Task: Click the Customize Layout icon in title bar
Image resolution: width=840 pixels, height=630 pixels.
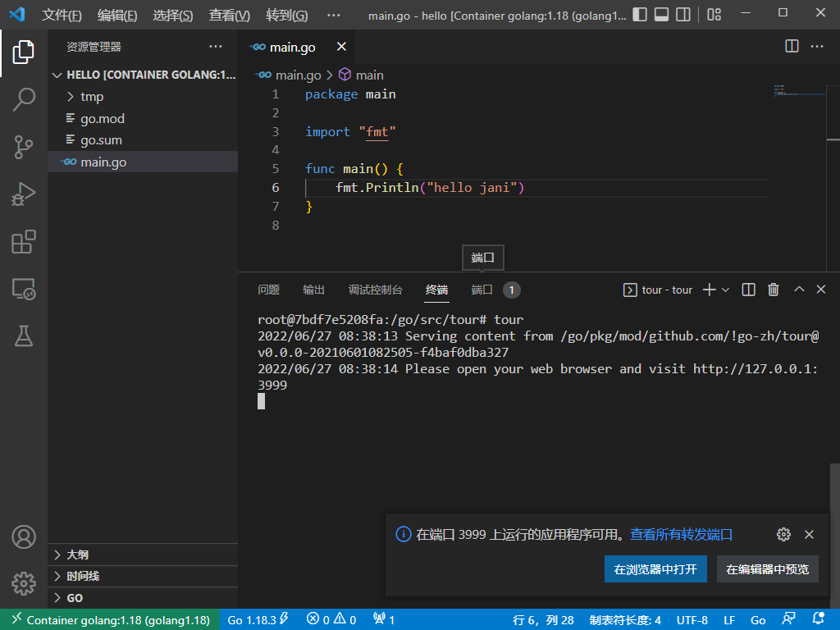Action: coord(714,14)
